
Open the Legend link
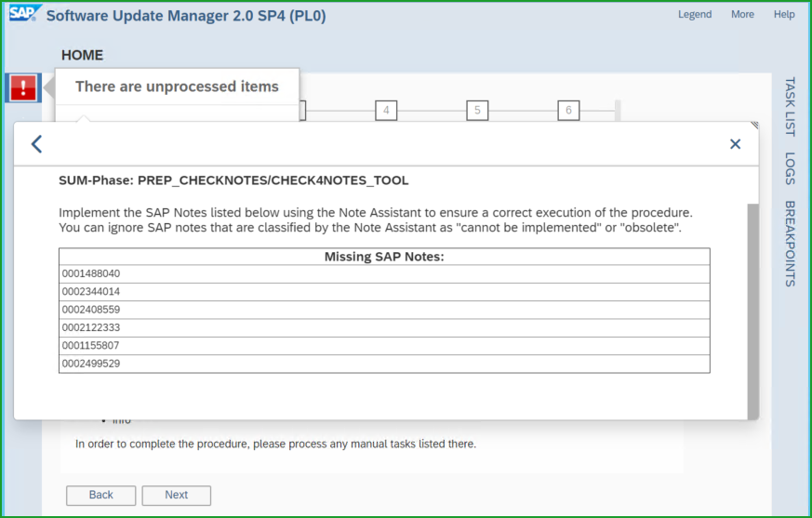695,14
